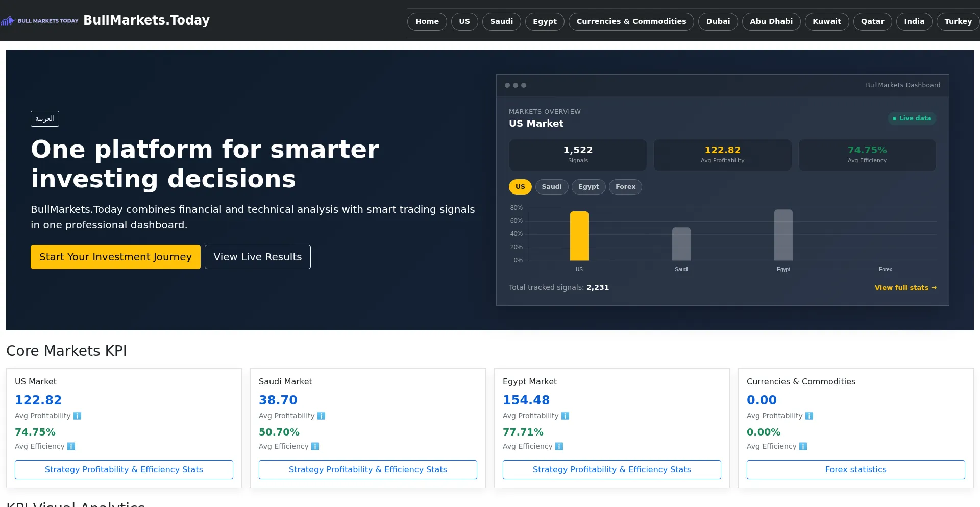Viewport: 980px width, 507px height.
Task: Click the Core Markets KPI heading
Action: (66, 351)
